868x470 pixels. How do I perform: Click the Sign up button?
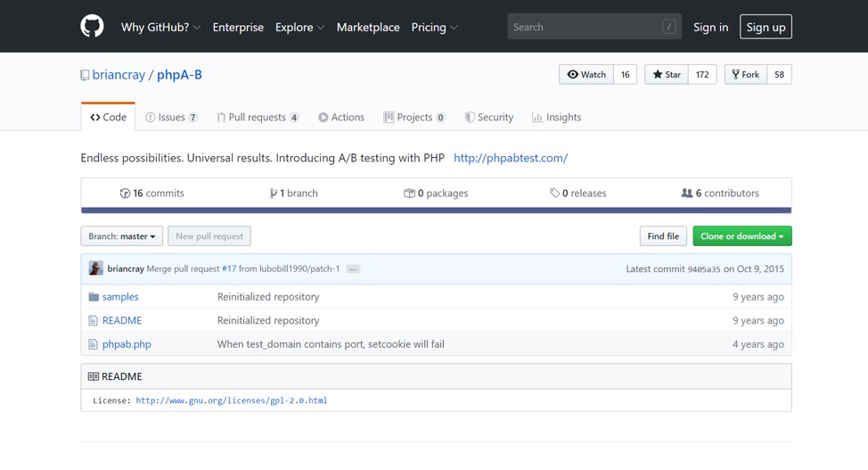766,27
